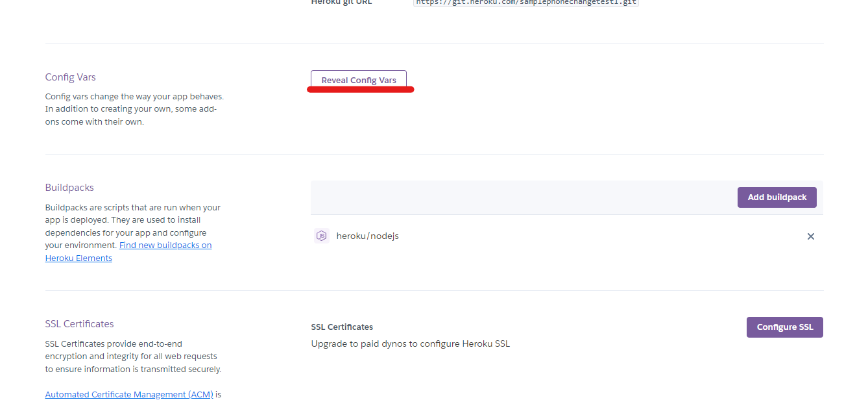The image size is (868, 400).
Task: Open Configure SSL settings
Action: pyautogui.click(x=784, y=327)
